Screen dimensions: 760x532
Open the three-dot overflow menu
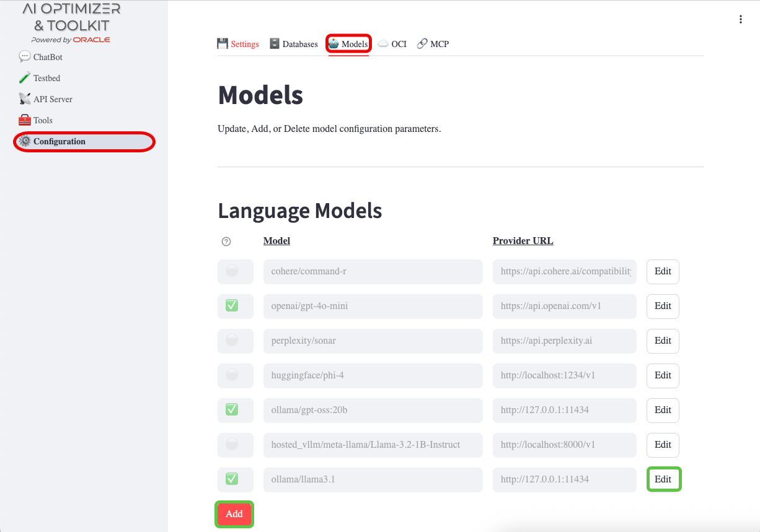click(741, 19)
